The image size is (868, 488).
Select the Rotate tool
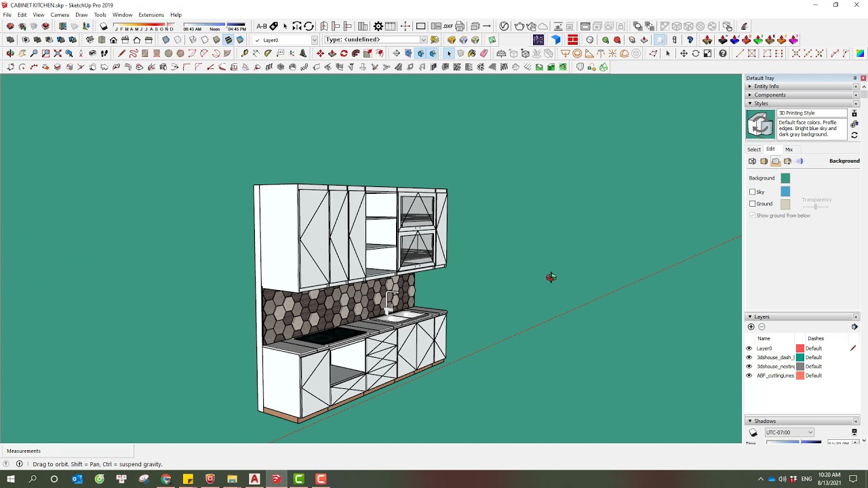(x=344, y=53)
